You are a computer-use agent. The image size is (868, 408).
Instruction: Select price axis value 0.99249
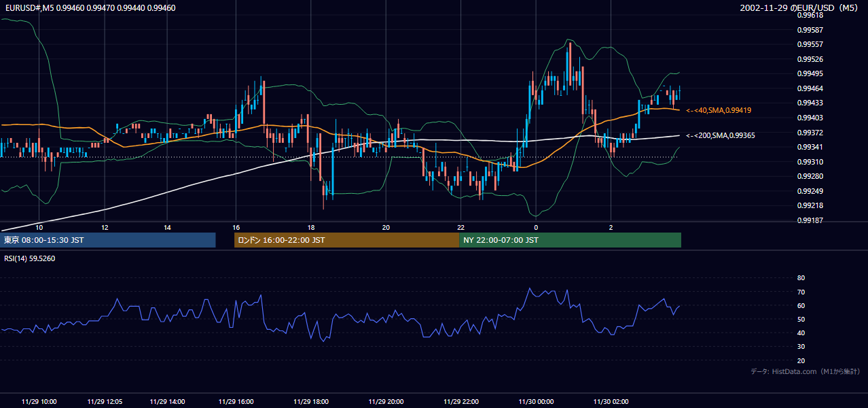(x=810, y=191)
